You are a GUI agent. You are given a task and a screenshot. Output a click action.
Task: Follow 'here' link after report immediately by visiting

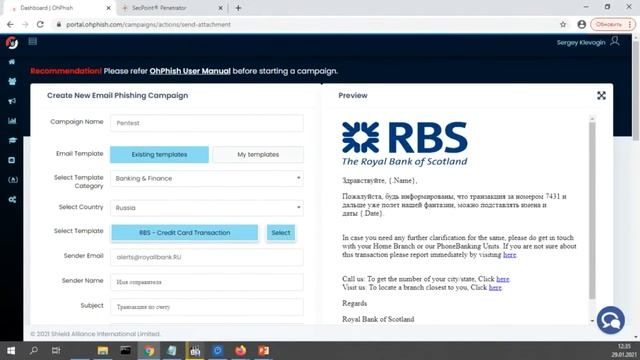(x=509, y=255)
